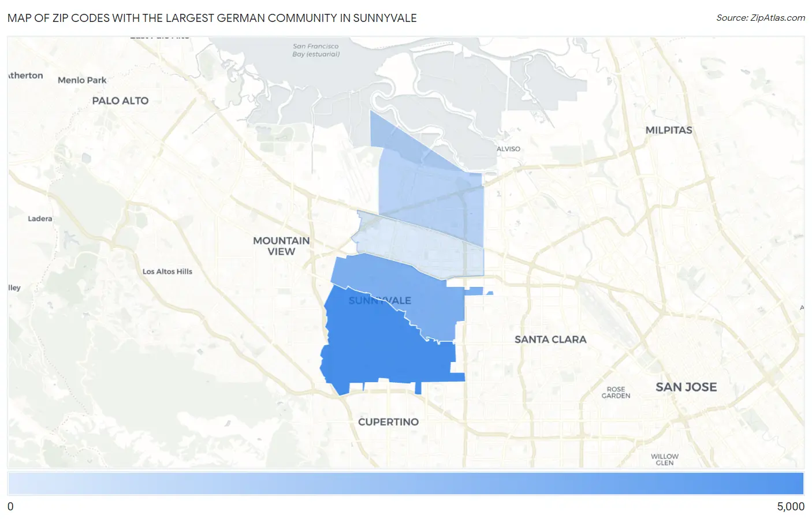Click the San Francisco Bay (estuarial) label

316,50
